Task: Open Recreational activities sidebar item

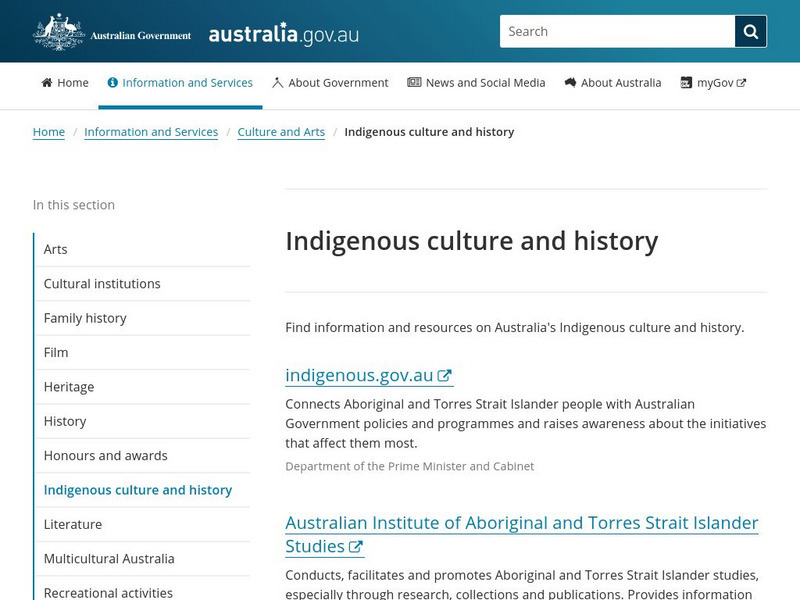Action: [142, 590]
